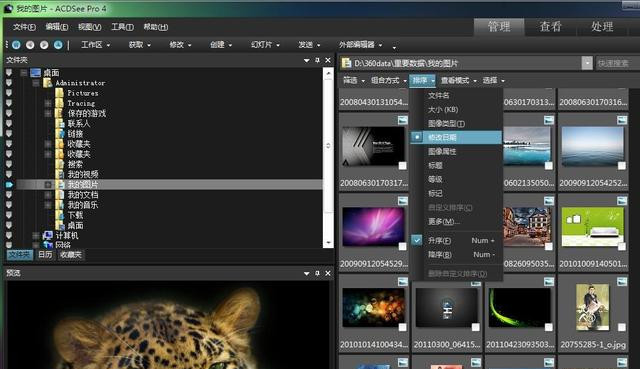Screen dimensions: 640x369
Task: Toggle the 升序 ascending checkmark
Action: coord(416,240)
